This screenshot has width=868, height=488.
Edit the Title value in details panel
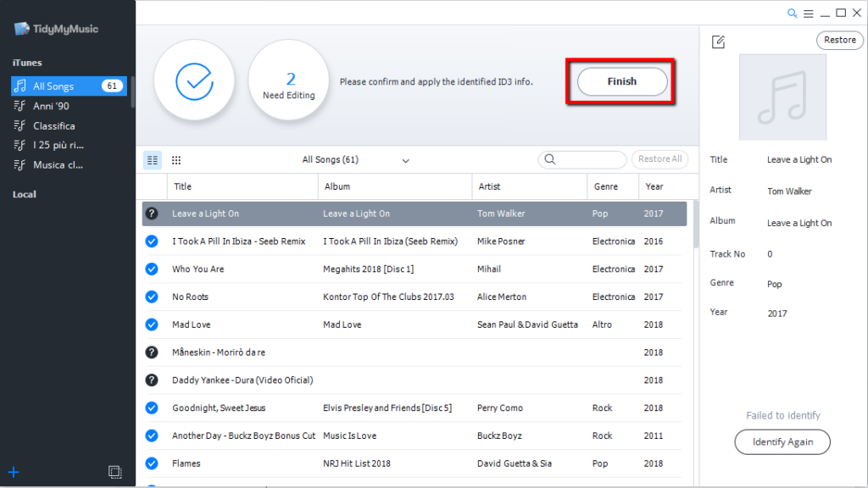[799, 159]
